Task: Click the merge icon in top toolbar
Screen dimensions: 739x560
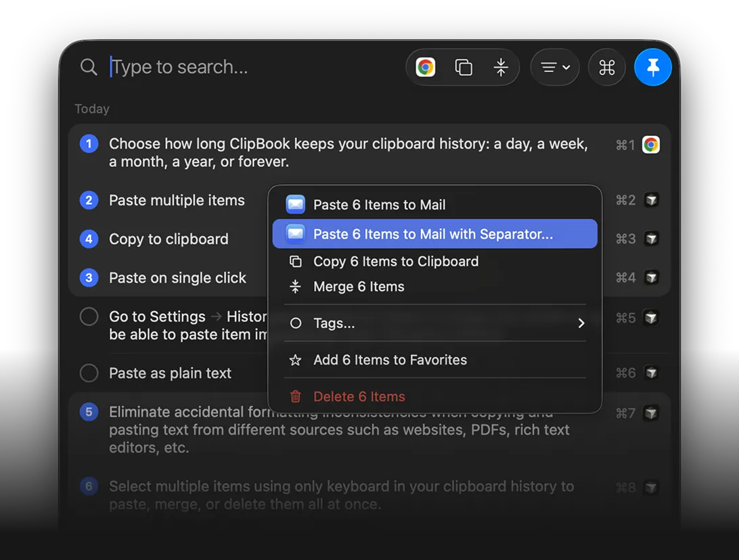Action: point(501,68)
